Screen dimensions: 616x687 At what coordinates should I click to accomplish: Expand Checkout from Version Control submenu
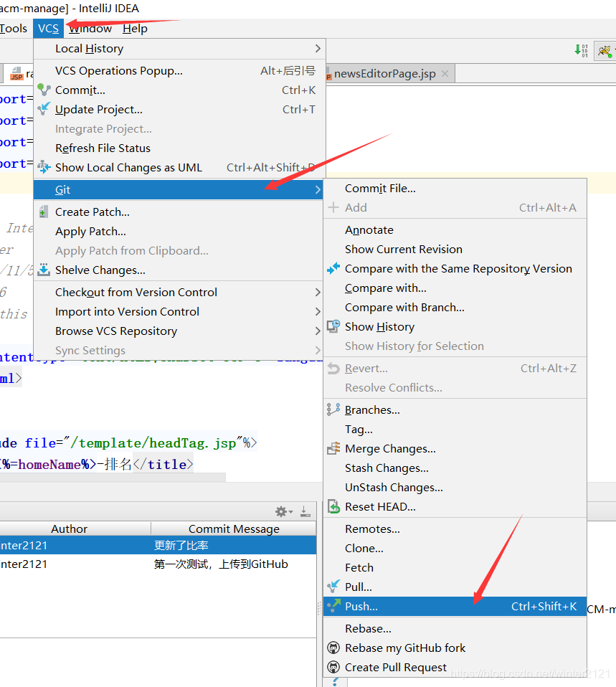tap(179, 293)
